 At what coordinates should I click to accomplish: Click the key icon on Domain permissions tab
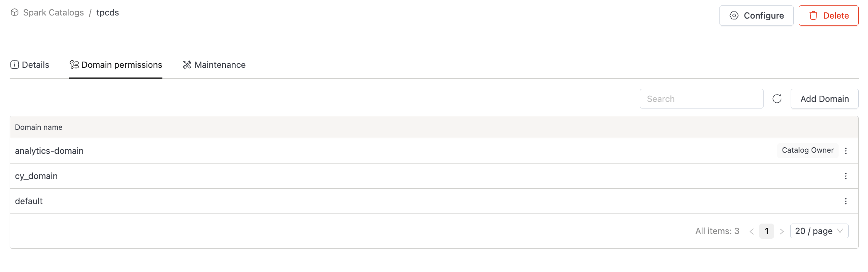click(x=73, y=65)
